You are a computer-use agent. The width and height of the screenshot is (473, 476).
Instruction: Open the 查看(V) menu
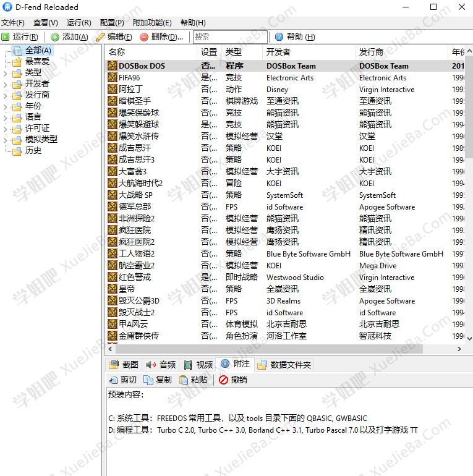click(x=46, y=23)
